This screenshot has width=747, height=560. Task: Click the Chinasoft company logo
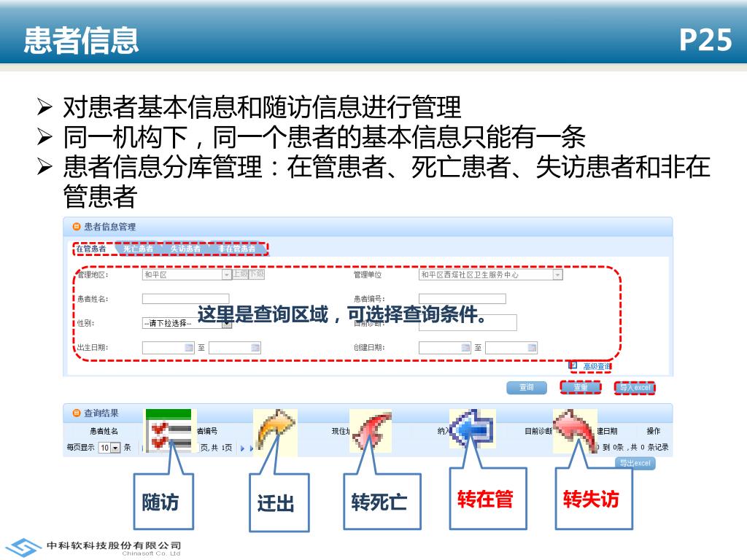pyautogui.click(x=24, y=547)
